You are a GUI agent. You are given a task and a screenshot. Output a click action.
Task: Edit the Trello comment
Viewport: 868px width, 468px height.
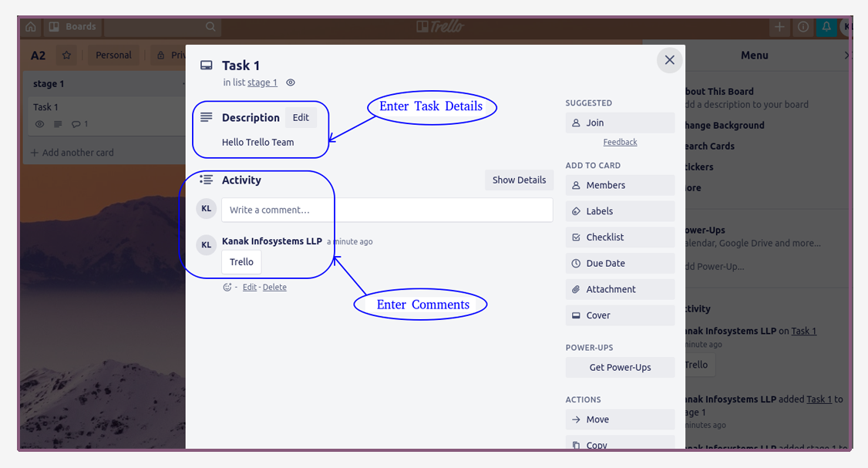pyautogui.click(x=250, y=287)
